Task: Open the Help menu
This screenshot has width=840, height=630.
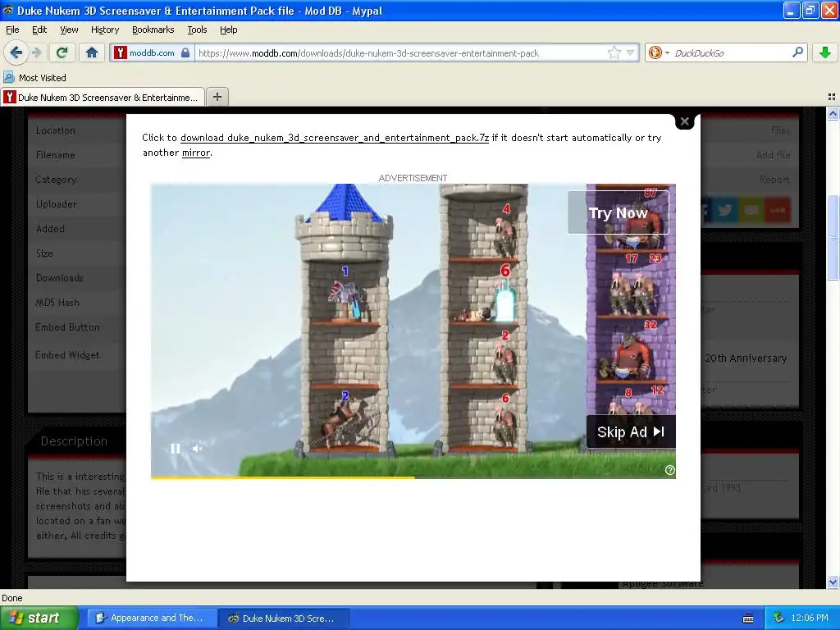Action: click(229, 30)
